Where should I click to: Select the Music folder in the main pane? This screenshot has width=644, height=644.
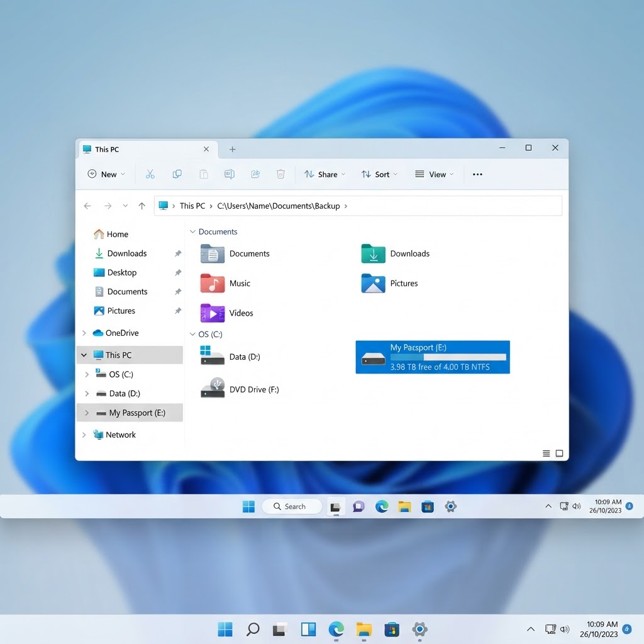(226, 284)
